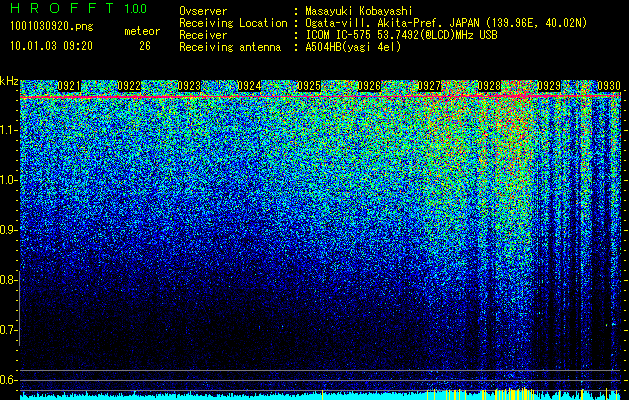Click the file name 1001030920.png
Screen dimensions: 629x400
pyautogui.click(x=52, y=27)
